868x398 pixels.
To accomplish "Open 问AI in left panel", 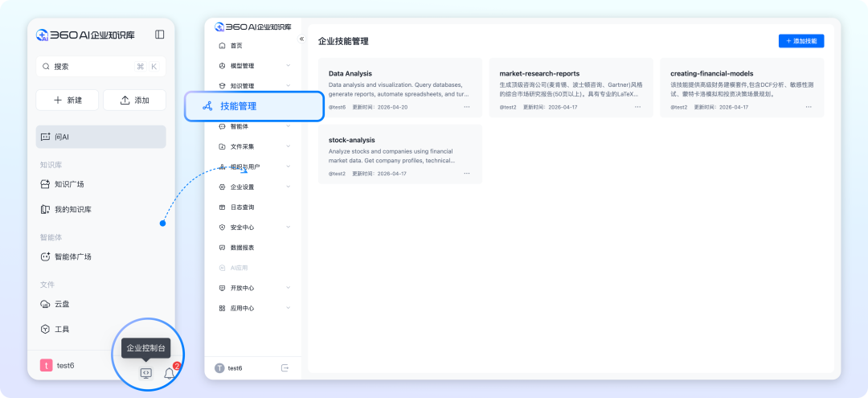I will click(x=100, y=137).
